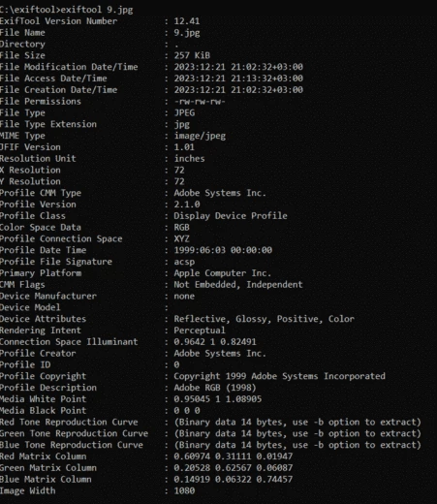Click the File Access Date/Time value
This screenshot has width=437, height=504.
(x=238, y=79)
